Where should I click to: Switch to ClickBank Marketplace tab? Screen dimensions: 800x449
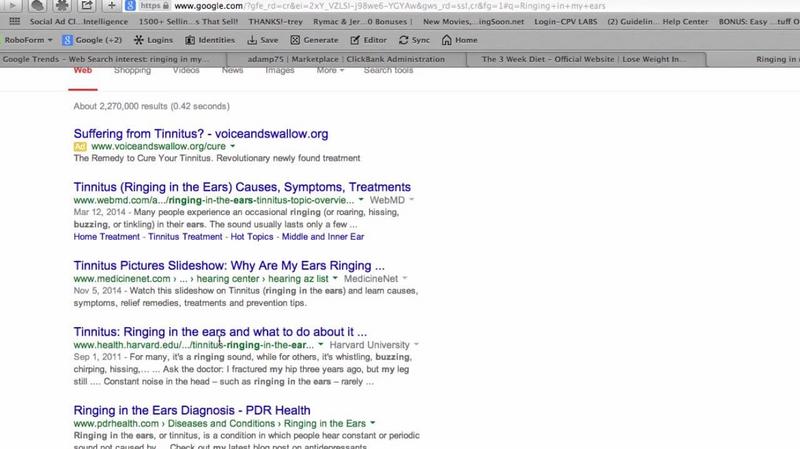(346, 59)
